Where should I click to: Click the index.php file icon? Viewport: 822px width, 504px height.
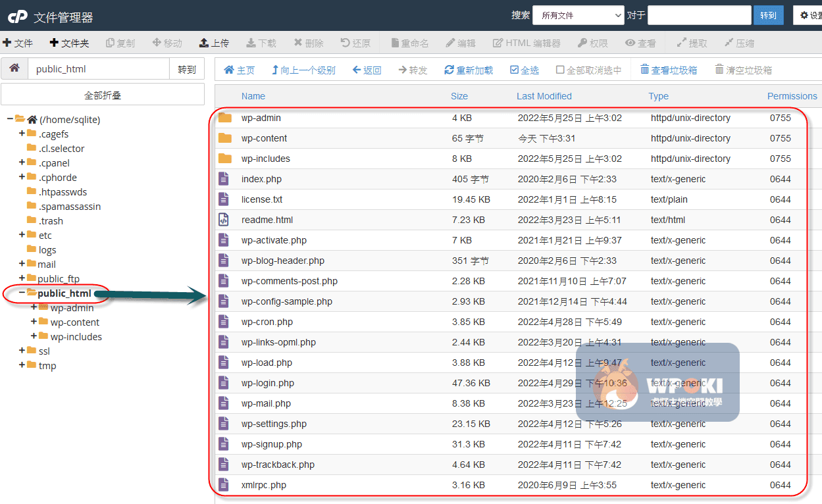click(224, 179)
